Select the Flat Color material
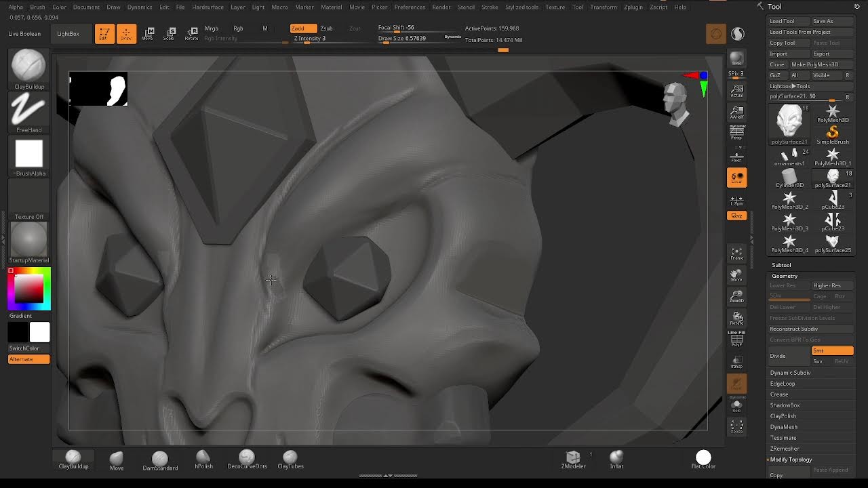868x488 pixels. [x=703, y=460]
